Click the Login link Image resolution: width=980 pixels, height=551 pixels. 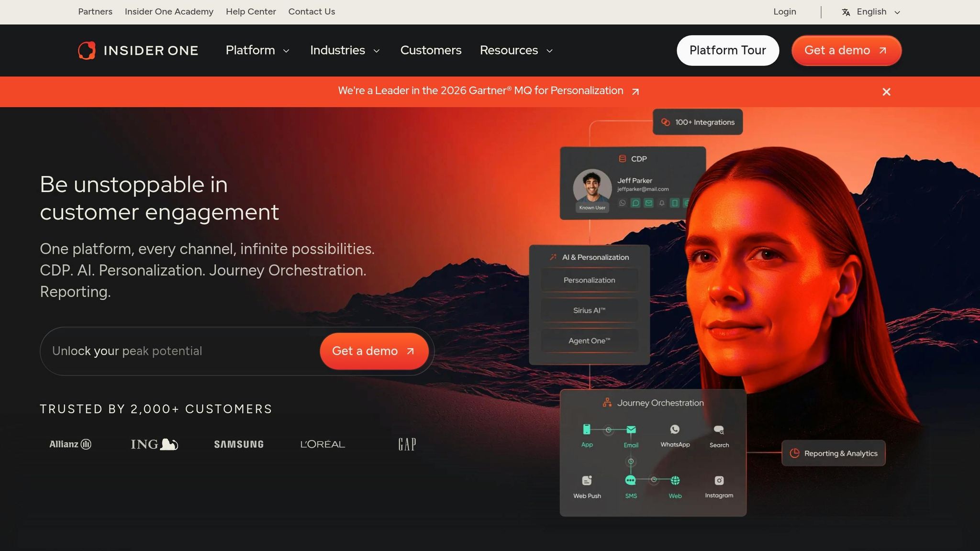click(x=784, y=11)
